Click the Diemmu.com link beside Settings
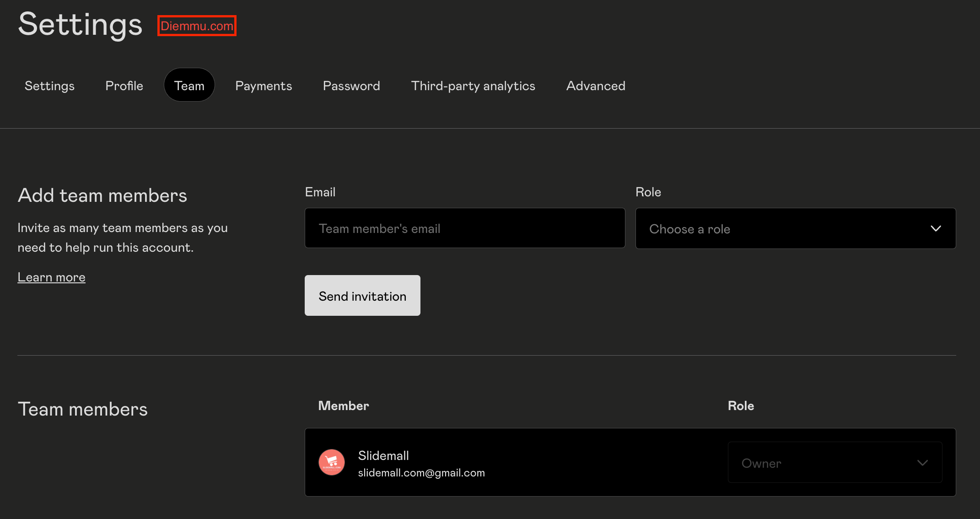Image resolution: width=980 pixels, height=519 pixels. coord(197,26)
